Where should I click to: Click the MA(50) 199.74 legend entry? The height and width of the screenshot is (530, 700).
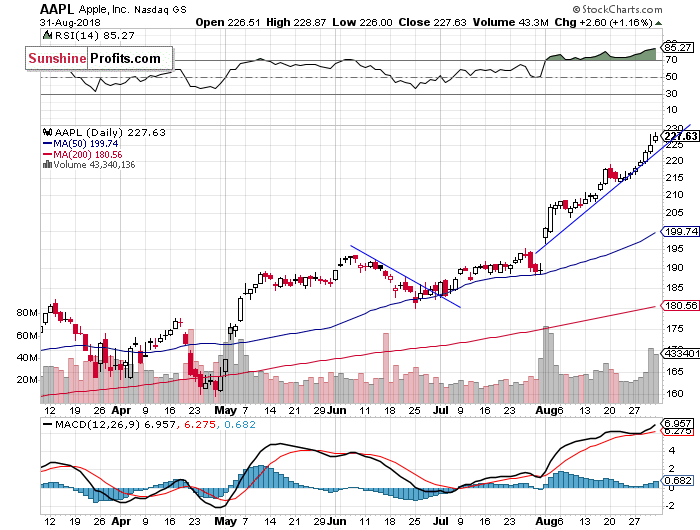[80, 143]
